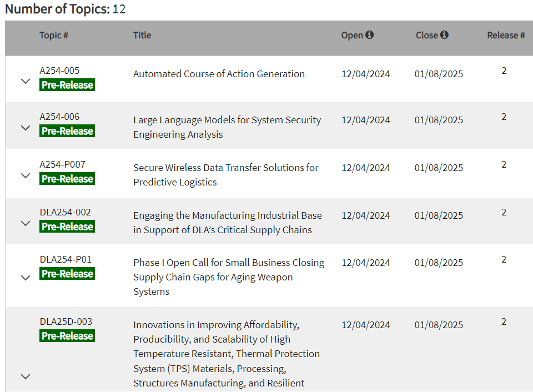Click the info icon beside Close header
This screenshot has width=533, height=392.
[444, 35]
